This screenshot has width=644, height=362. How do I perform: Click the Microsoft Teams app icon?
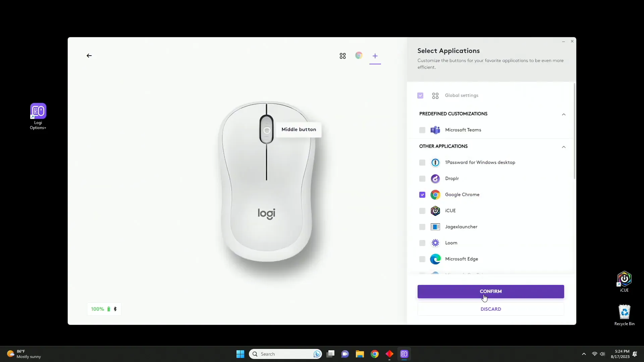tap(435, 130)
